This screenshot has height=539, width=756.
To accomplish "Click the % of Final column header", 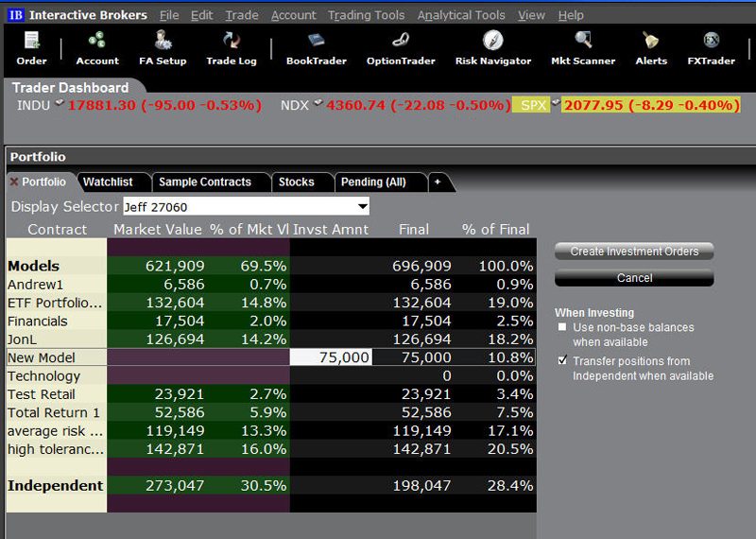I will (495, 229).
